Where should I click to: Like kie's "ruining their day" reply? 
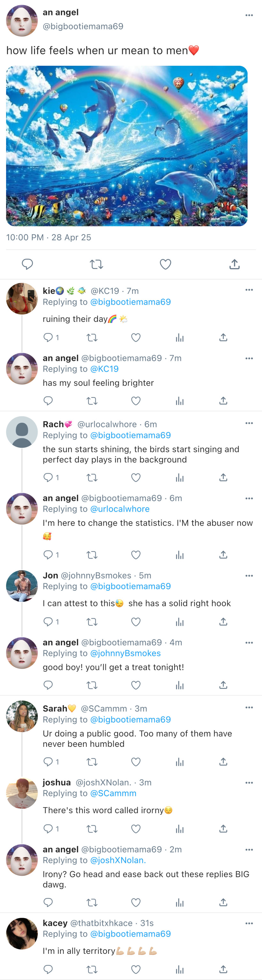click(136, 338)
